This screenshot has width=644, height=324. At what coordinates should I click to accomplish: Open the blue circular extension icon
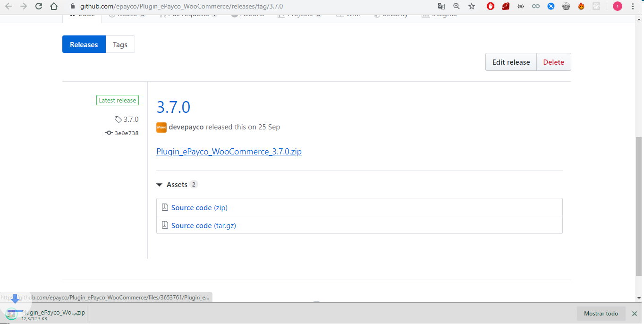(x=551, y=6)
